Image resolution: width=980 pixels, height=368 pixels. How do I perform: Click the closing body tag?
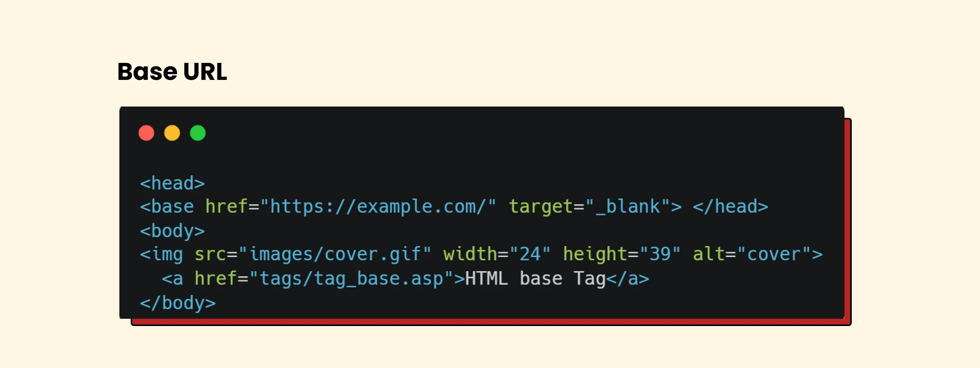tap(178, 303)
